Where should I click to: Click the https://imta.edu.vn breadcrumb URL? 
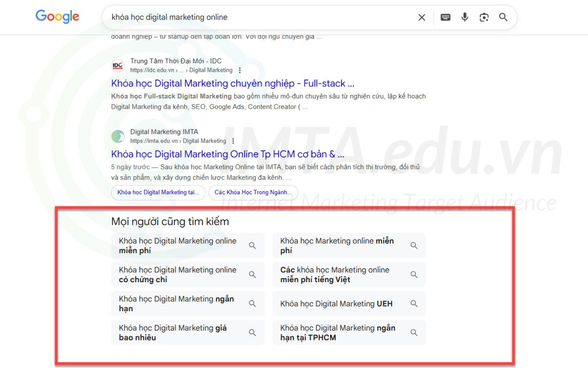pyautogui.click(x=178, y=141)
